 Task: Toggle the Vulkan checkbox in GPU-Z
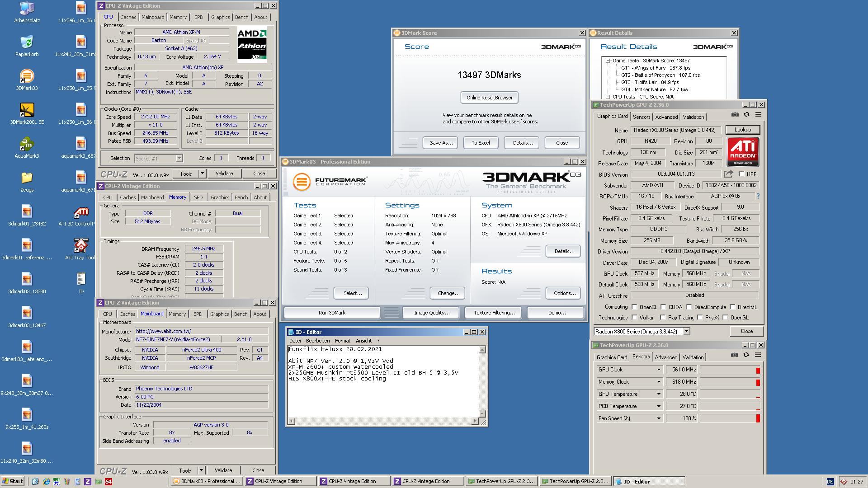coord(634,318)
